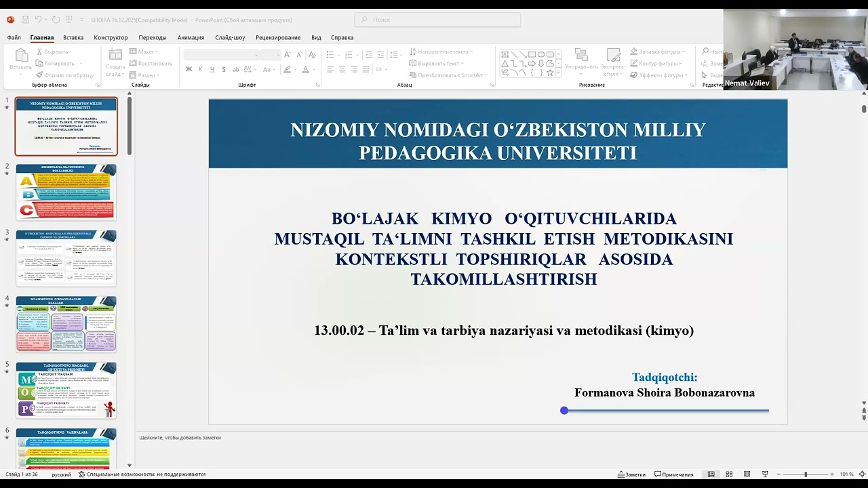Toggle Примечания comments pane
The image size is (868, 488).
coord(674,474)
